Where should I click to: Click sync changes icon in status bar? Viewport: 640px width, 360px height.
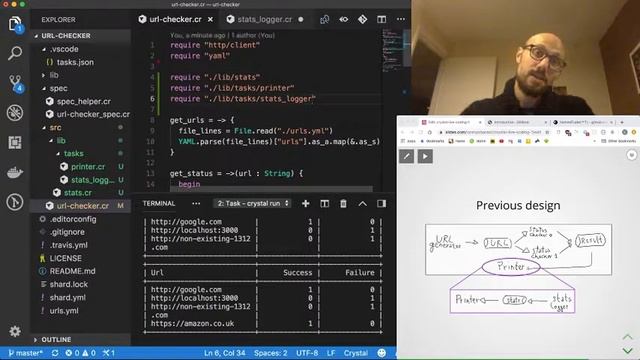[55, 353]
